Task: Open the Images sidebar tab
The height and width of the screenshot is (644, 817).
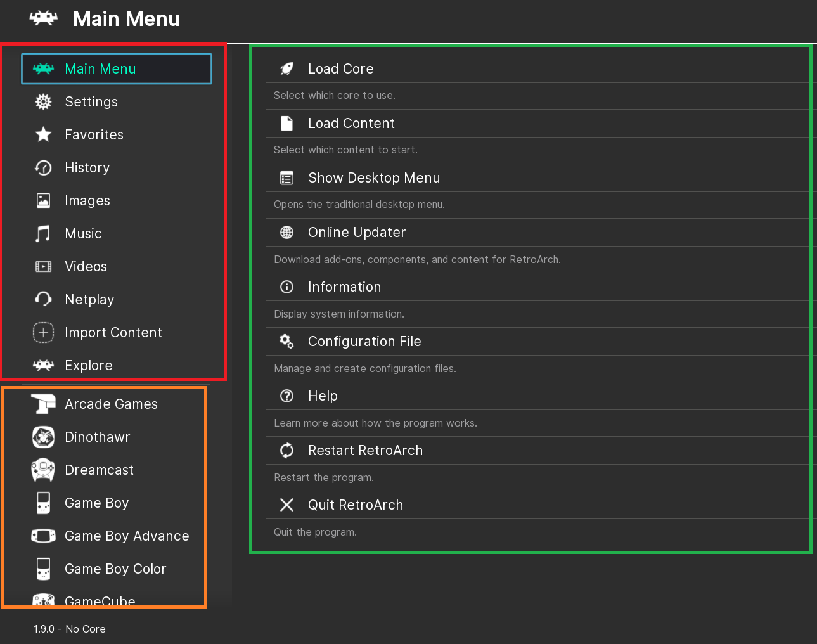Action: (x=117, y=200)
